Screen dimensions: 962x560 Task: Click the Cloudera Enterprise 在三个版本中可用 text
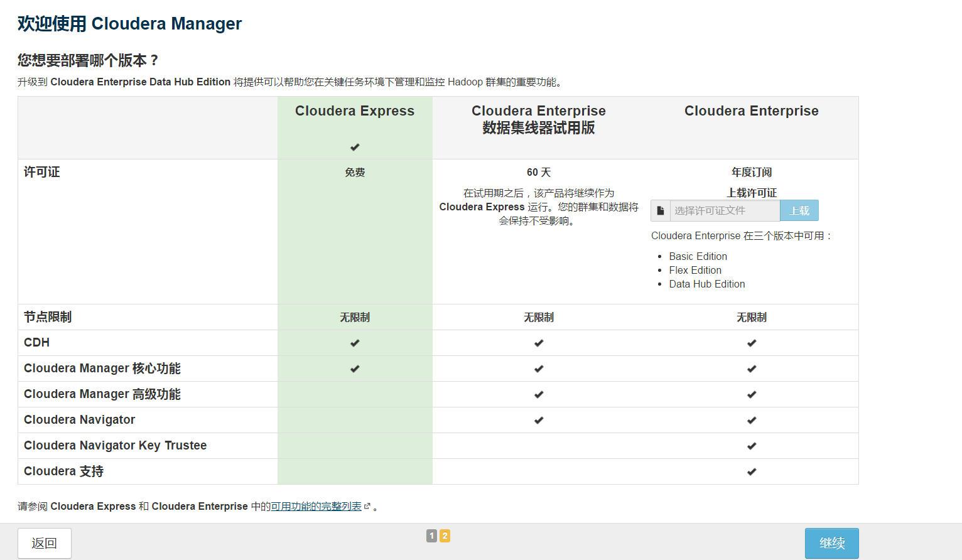click(x=742, y=236)
